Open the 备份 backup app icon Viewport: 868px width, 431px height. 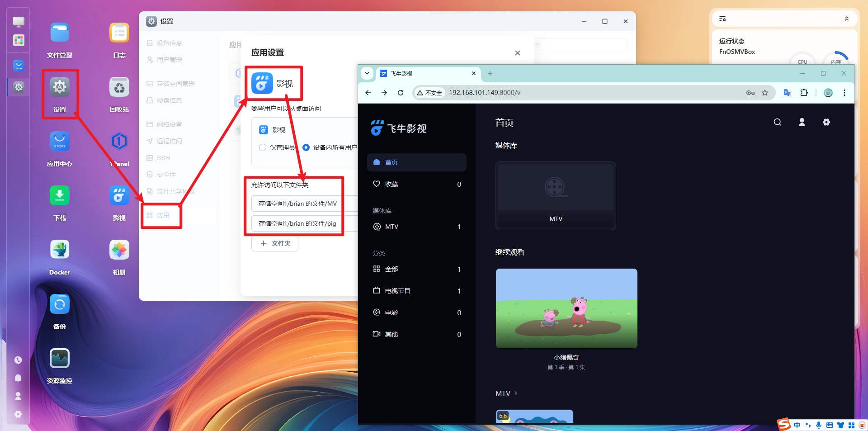tap(59, 304)
